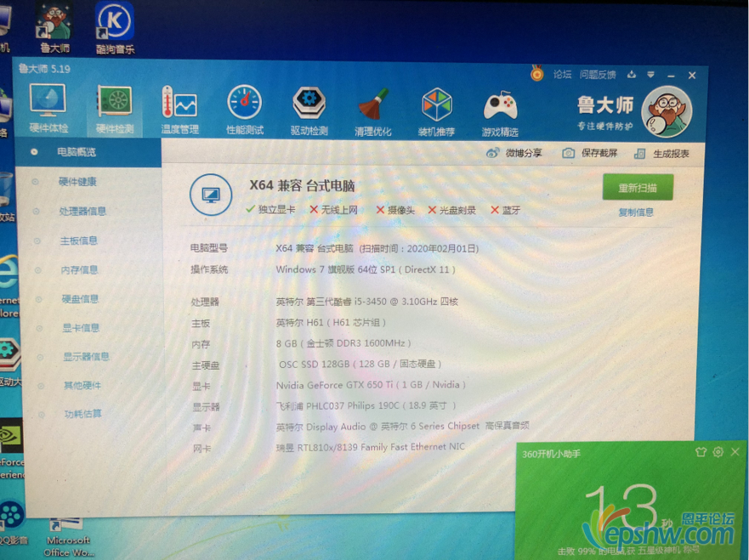Click the shirt skin icon in 360开机小助手
Image resolution: width=749 pixels, height=560 pixels.
coord(701,451)
